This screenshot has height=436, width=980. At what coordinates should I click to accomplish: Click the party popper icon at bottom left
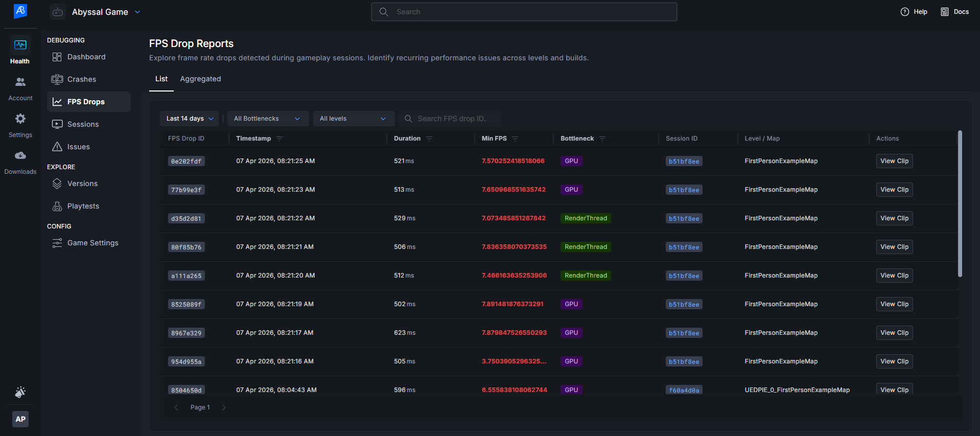click(20, 392)
